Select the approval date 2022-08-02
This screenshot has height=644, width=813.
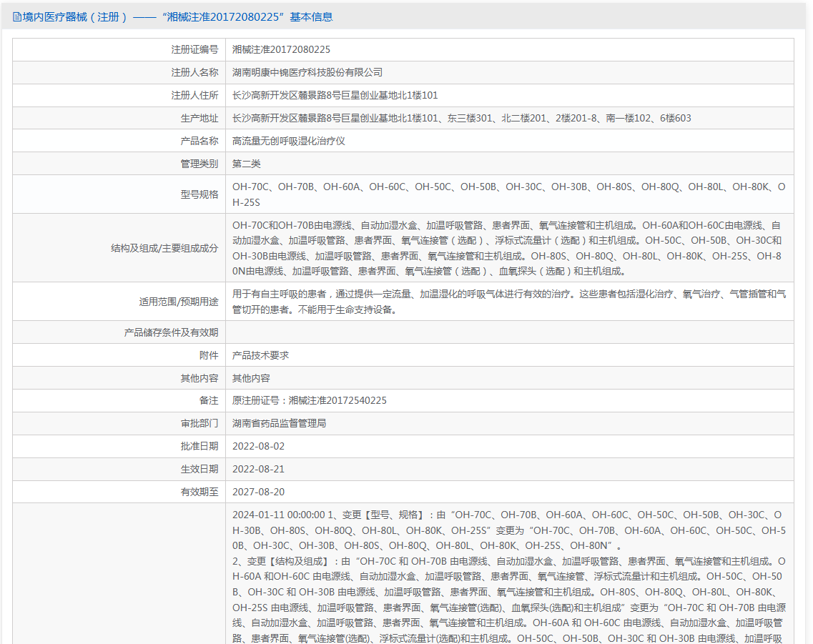(x=258, y=446)
